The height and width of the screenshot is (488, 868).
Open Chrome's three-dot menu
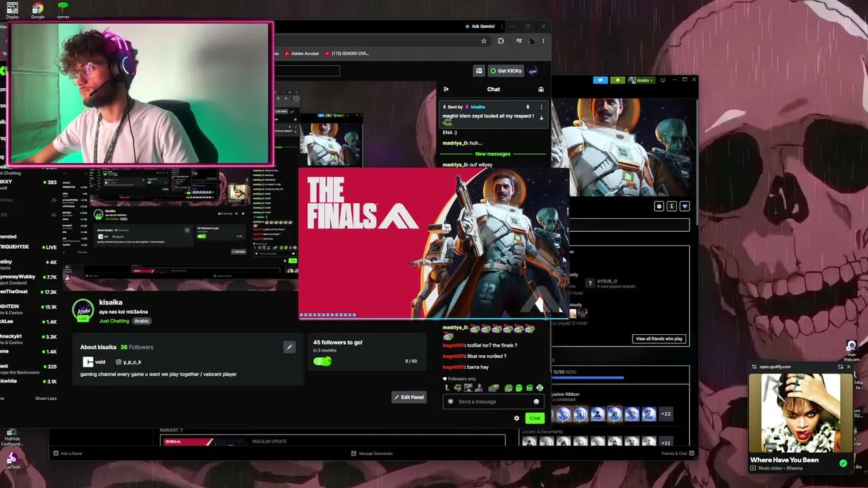coord(543,41)
